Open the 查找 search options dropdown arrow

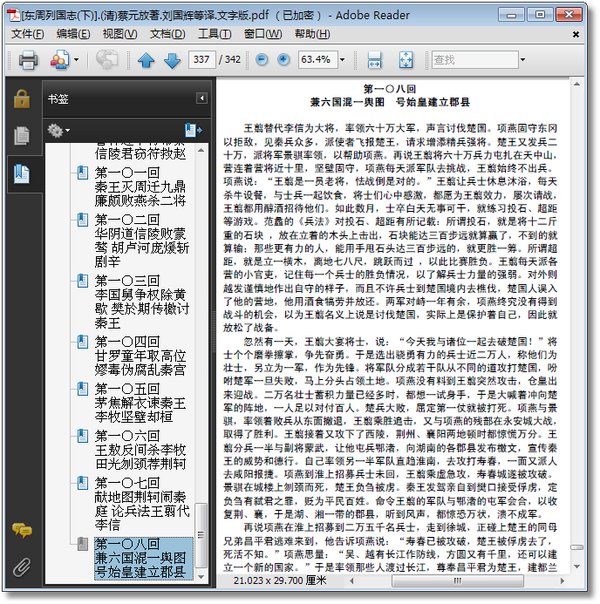tap(523, 60)
